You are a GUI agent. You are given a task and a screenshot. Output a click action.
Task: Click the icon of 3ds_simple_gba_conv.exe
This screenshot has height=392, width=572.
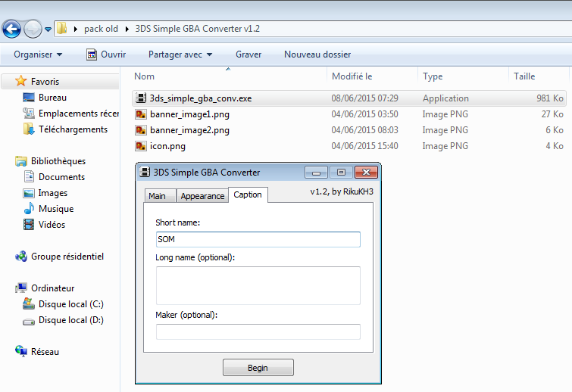click(141, 98)
